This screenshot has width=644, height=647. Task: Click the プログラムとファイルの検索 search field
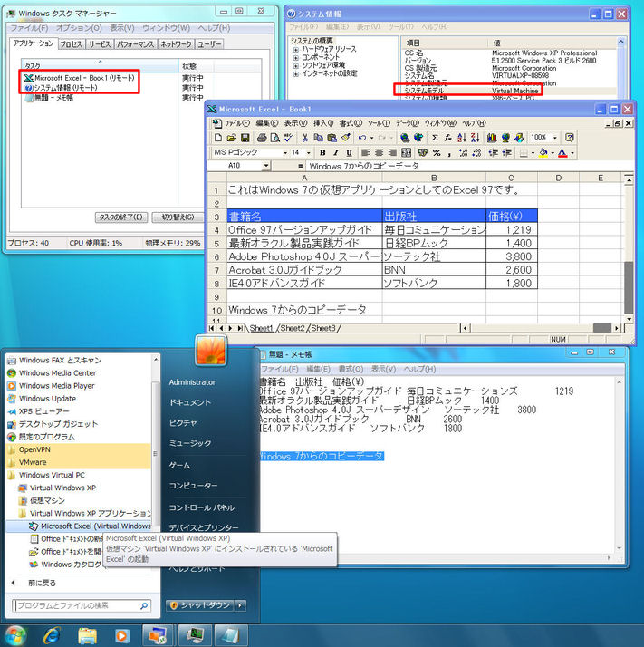point(81,605)
